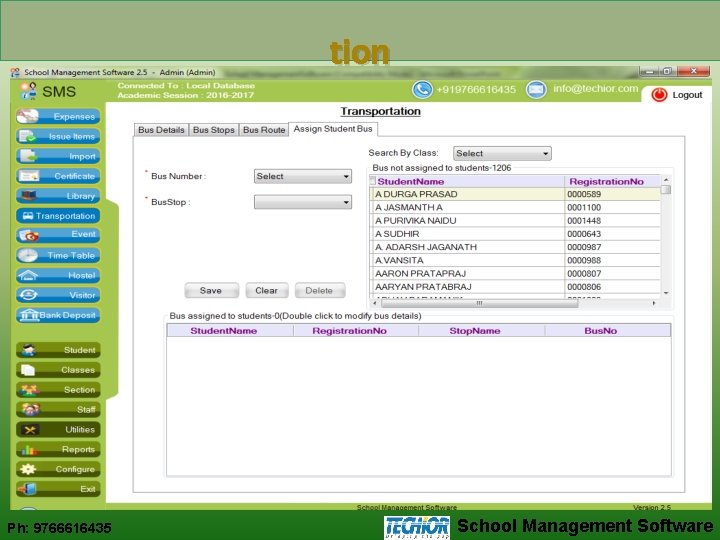720x540 pixels.
Task: Select student row A SUDHIR
Action: click(515, 234)
